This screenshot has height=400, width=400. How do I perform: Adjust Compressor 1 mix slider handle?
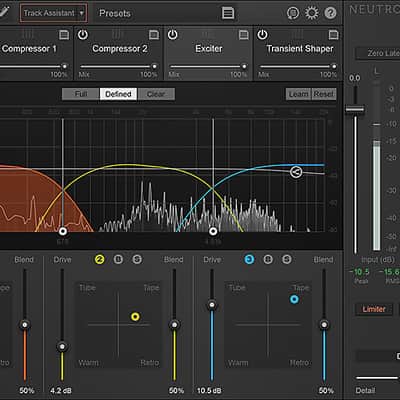pos(64,66)
